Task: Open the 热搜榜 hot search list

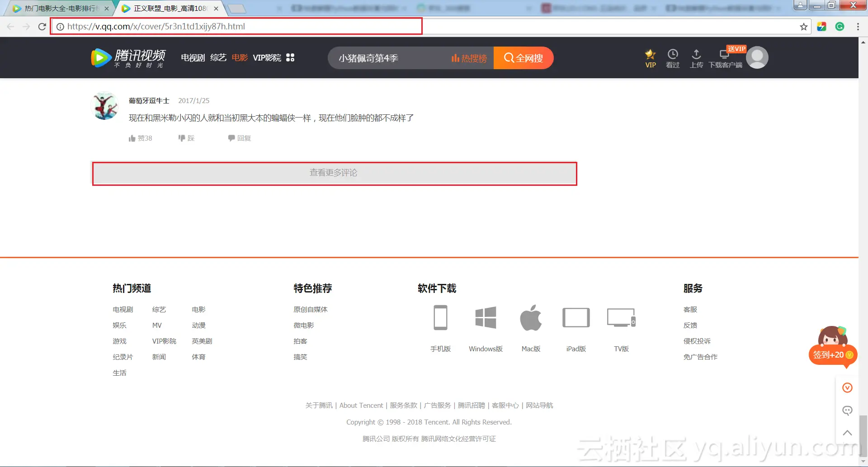Action: (469, 58)
